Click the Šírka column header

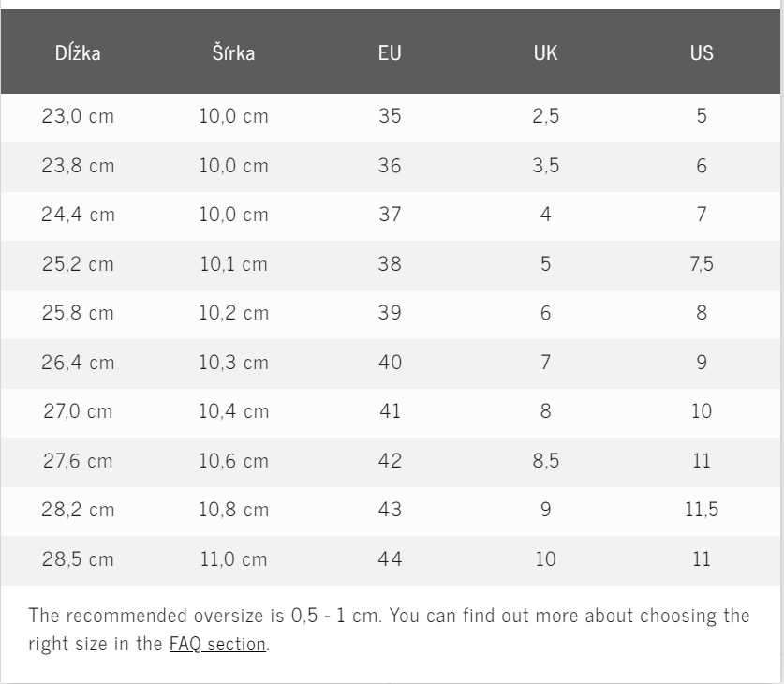[x=233, y=52]
